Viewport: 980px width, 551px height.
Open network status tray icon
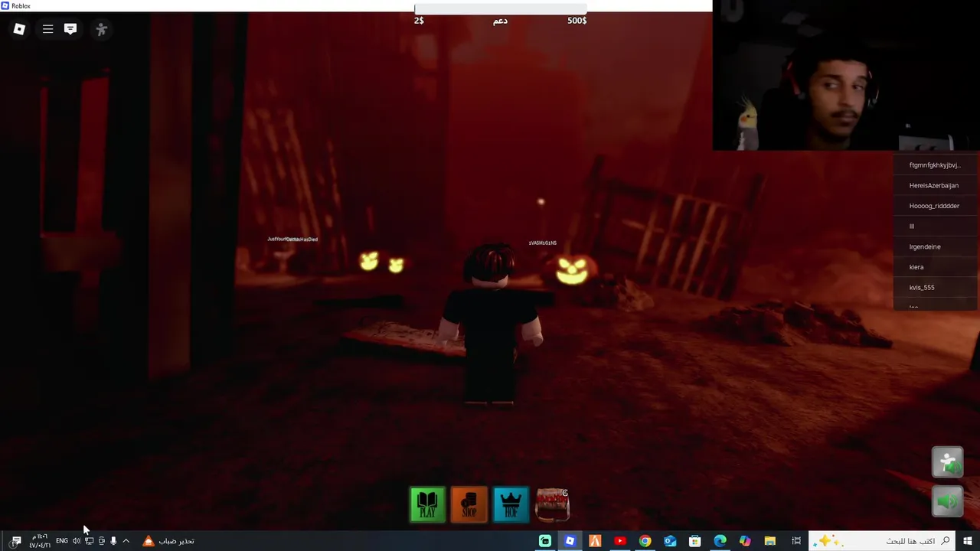pos(89,541)
